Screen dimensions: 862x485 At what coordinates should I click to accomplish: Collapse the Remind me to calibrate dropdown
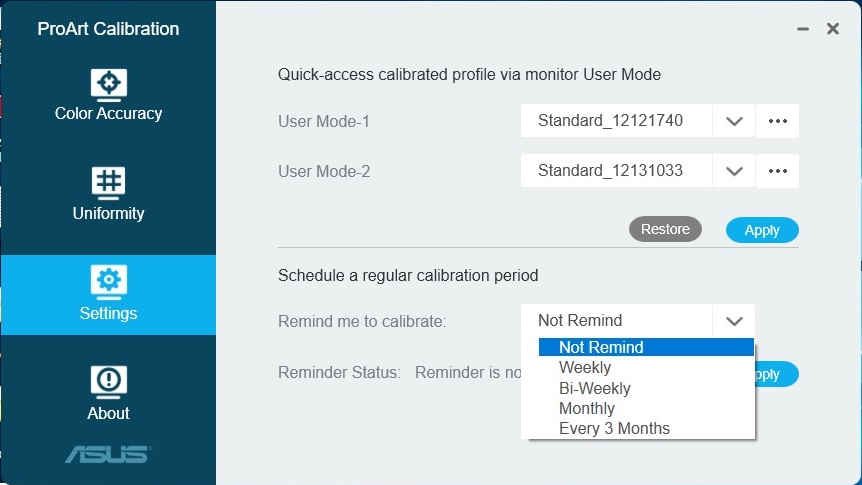[734, 321]
